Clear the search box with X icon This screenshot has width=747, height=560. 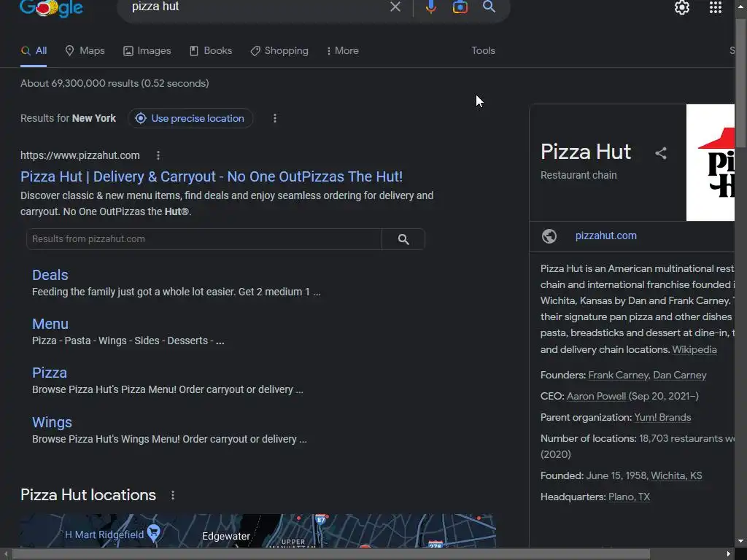tap(395, 7)
